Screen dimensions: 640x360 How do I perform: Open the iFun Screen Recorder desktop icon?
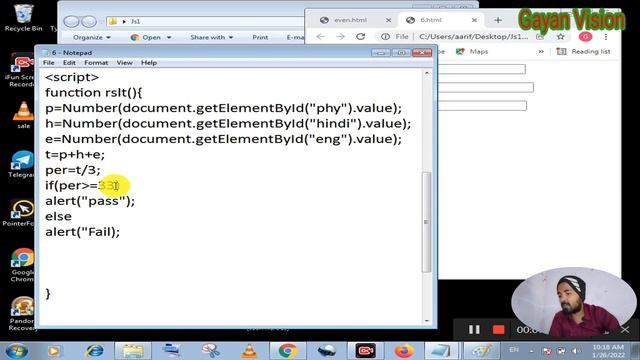pos(21,70)
